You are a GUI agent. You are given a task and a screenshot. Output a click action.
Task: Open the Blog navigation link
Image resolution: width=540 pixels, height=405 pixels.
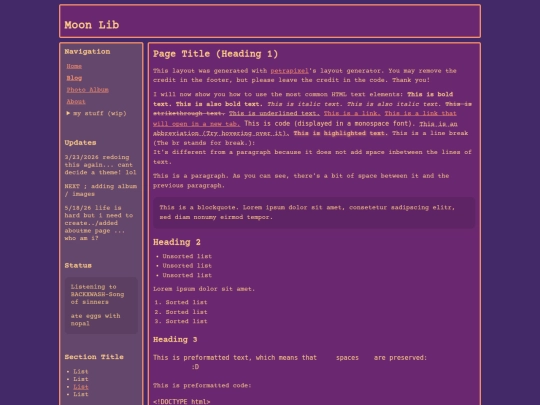coord(74,78)
